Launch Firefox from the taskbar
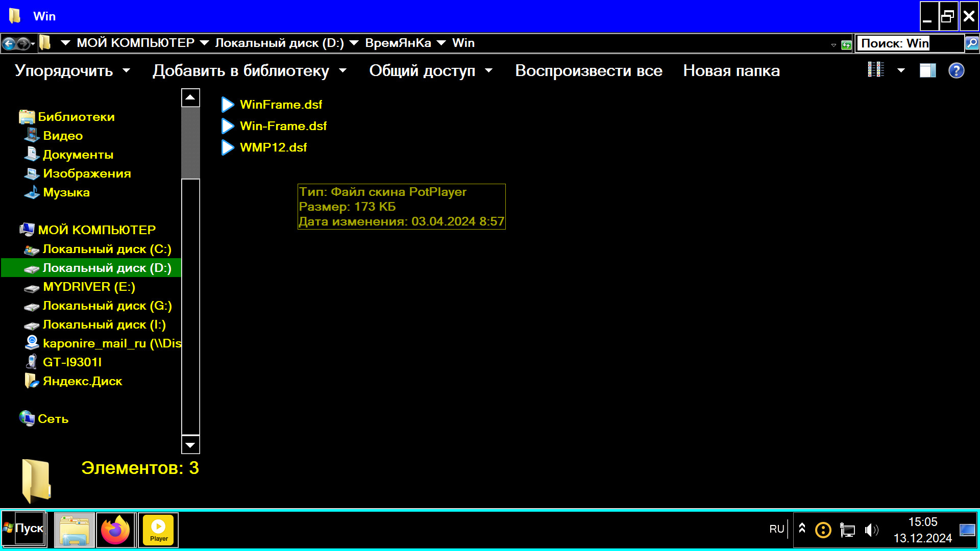The height and width of the screenshot is (551, 980). pyautogui.click(x=116, y=530)
